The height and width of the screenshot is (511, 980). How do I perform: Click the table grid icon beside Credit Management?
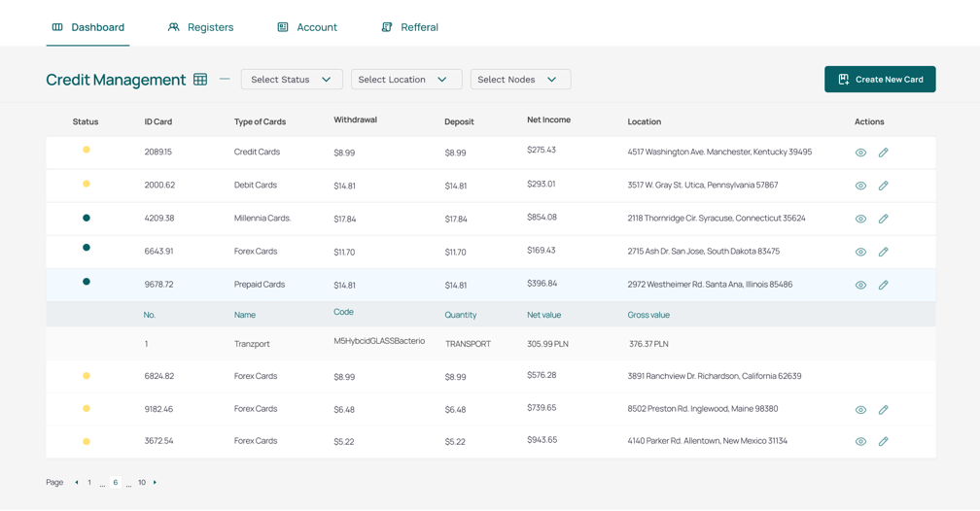coord(200,80)
